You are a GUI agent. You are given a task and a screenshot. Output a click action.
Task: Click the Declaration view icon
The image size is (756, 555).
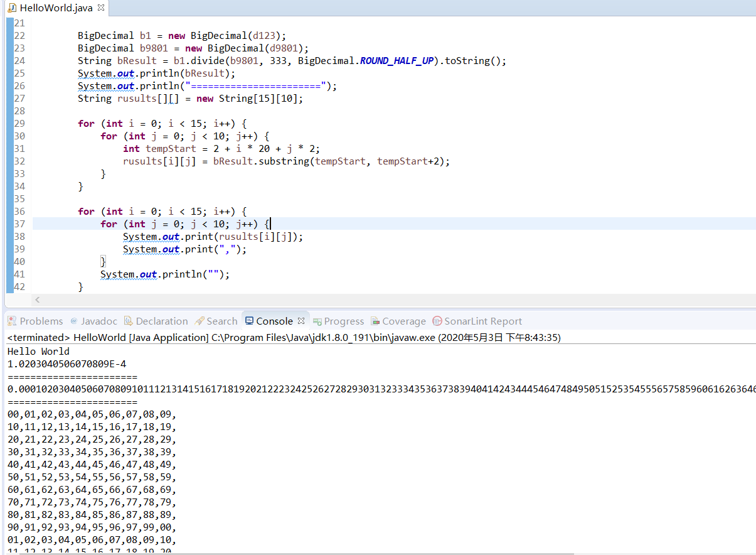(x=129, y=321)
